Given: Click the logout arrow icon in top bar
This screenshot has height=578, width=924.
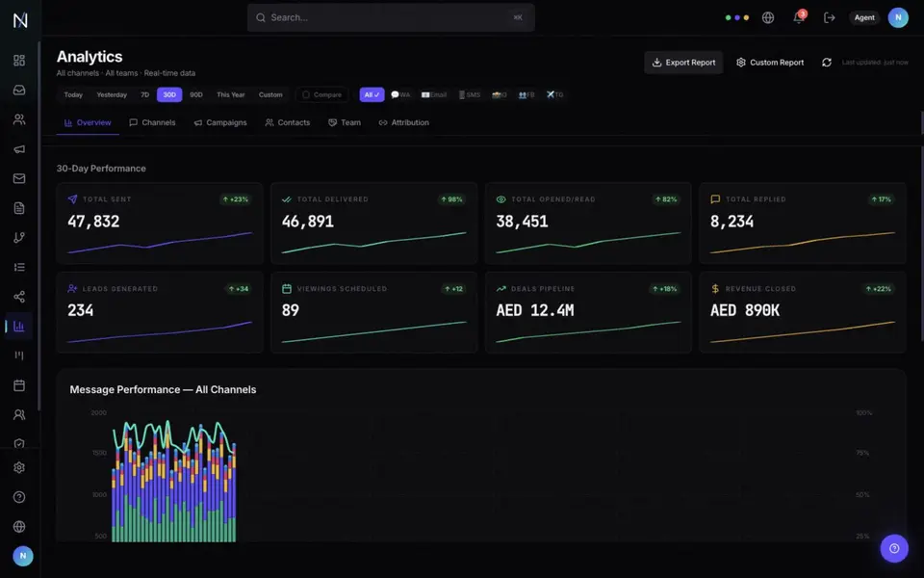Looking at the screenshot, I should (829, 17).
